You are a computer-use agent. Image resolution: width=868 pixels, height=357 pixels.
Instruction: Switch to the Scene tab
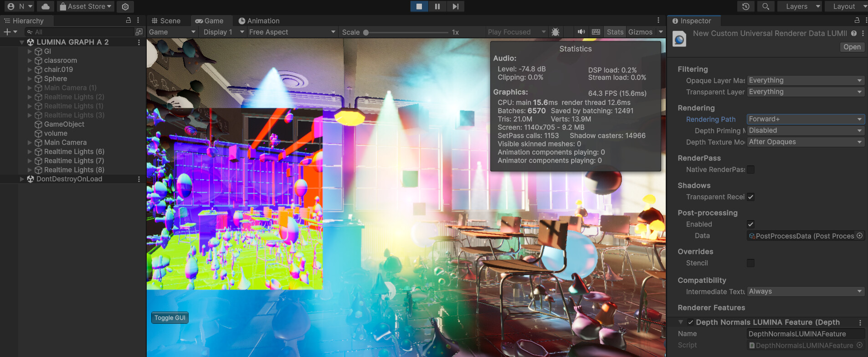(x=166, y=21)
